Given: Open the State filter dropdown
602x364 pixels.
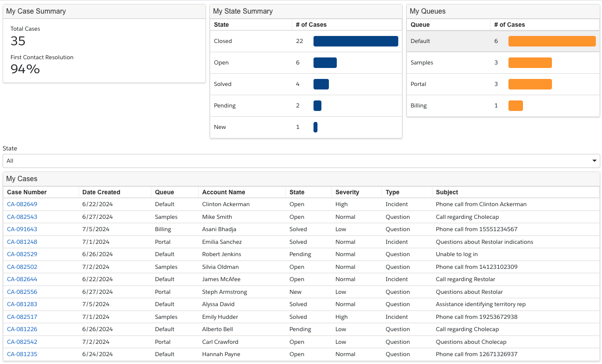Looking at the screenshot, I should [301, 161].
